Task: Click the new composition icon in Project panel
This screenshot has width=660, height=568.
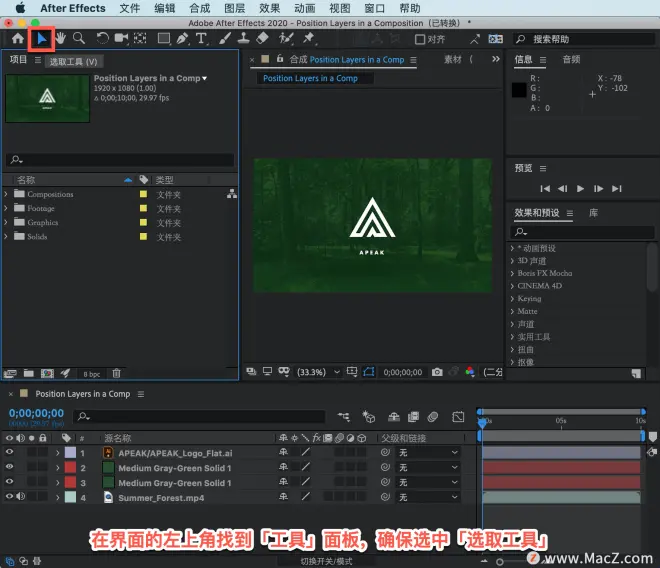Action: click(47, 373)
